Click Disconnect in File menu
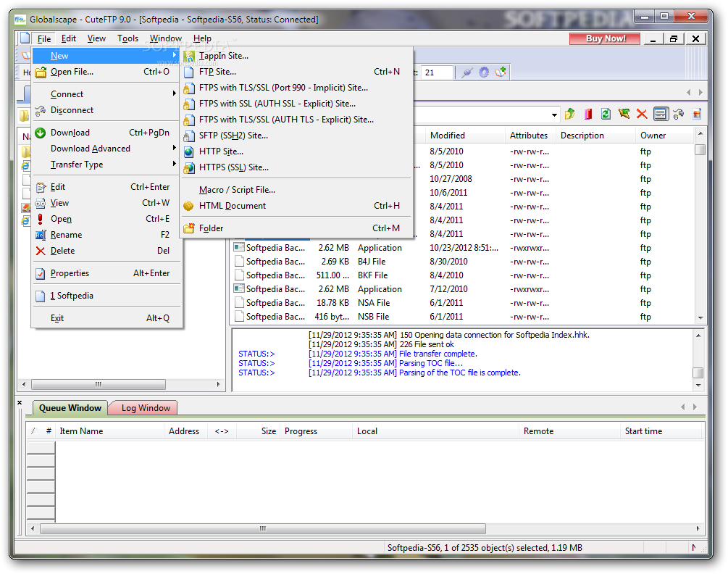 click(x=106, y=109)
